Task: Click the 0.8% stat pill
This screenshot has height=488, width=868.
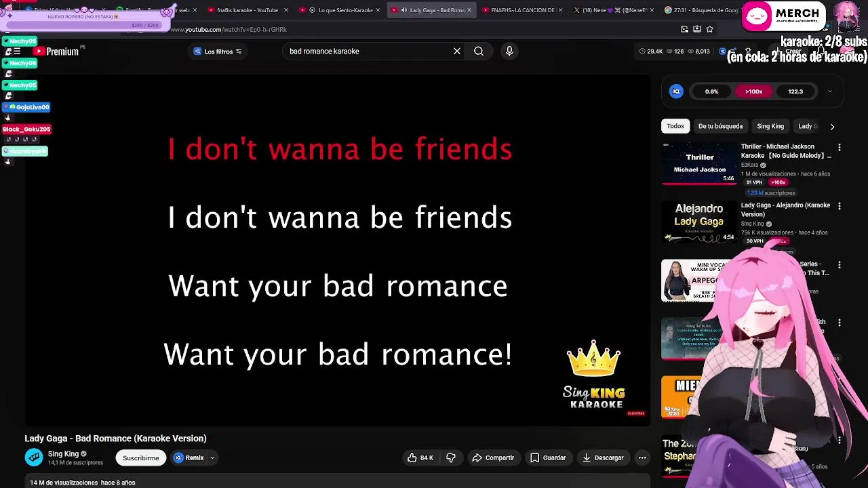Action: click(711, 91)
